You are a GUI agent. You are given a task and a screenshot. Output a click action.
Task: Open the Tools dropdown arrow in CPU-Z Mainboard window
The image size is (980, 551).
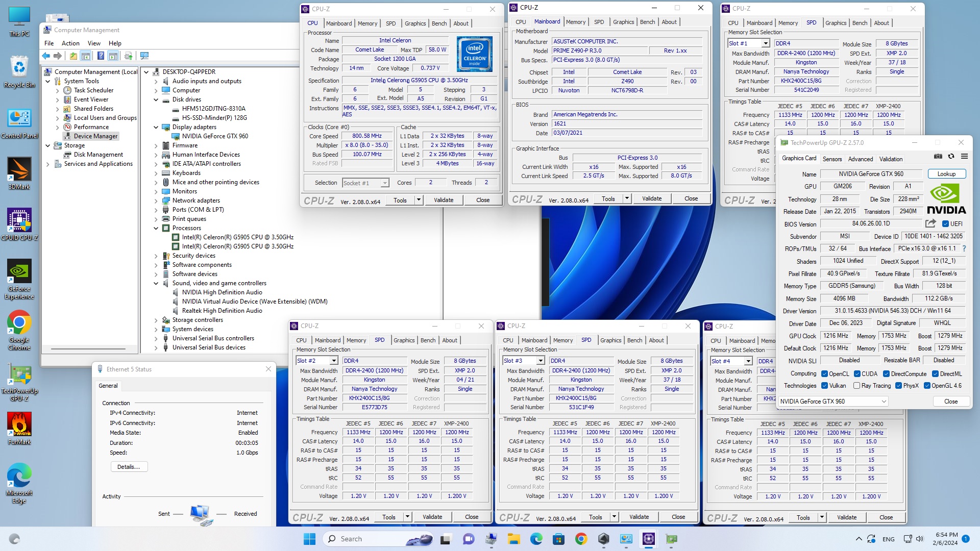click(627, 198)
